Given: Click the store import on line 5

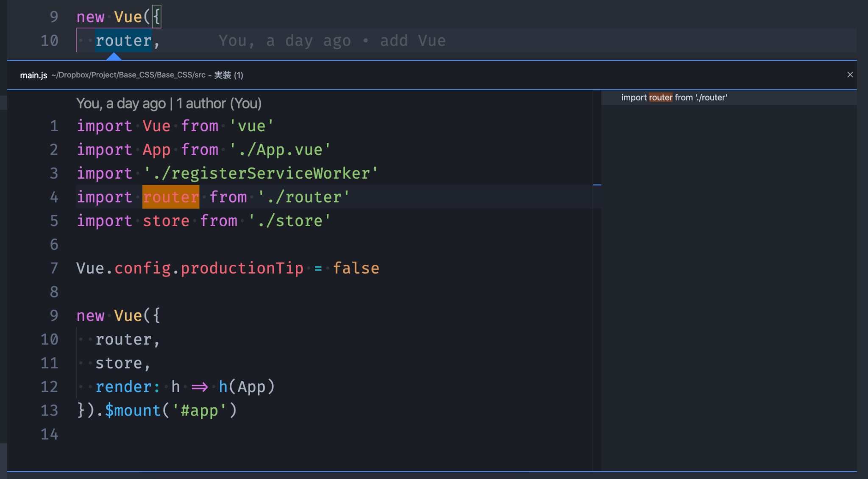Looking at the screenshot, I should coord(166,220).
